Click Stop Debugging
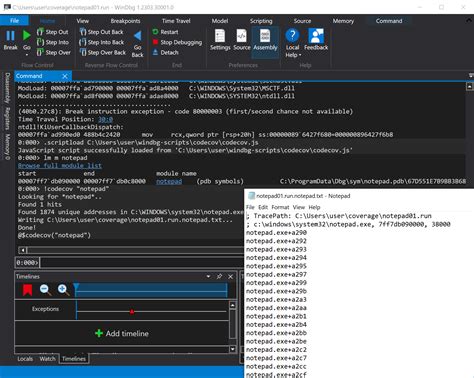474x378 pixels. (177, 42)
